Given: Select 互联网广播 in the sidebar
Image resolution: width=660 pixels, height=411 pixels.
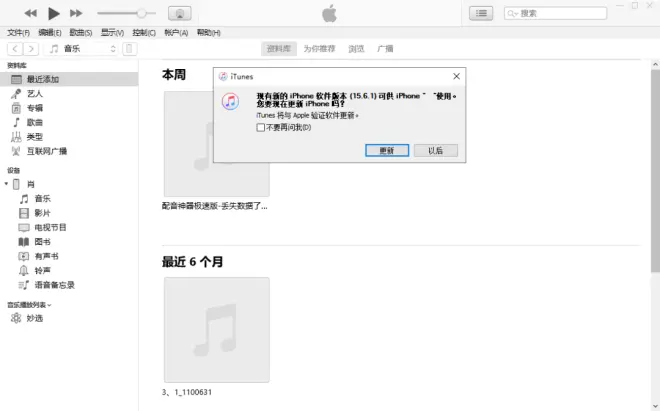Looking at the screenshot, I should pyautogui.click(x=69, y=151).
